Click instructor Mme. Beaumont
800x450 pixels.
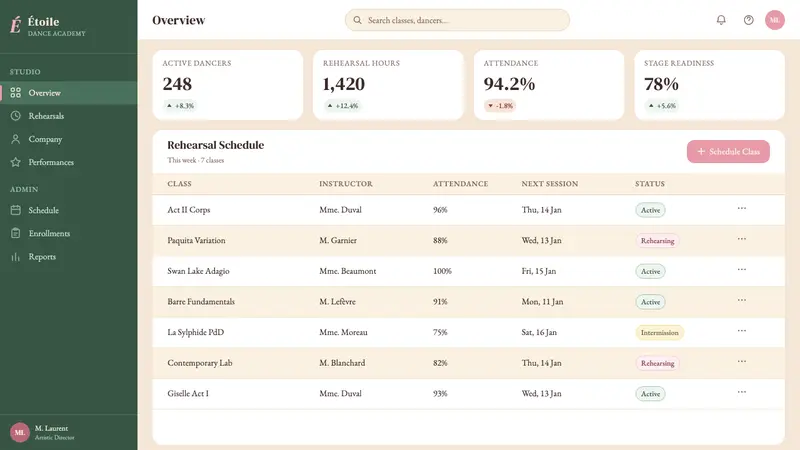click(347, 271)
